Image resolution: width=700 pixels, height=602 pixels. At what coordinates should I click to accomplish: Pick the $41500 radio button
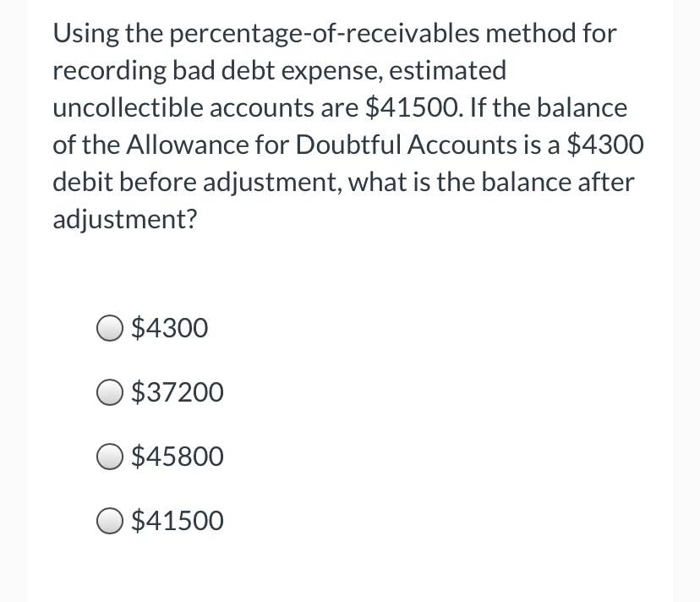[x=109, y=521]
